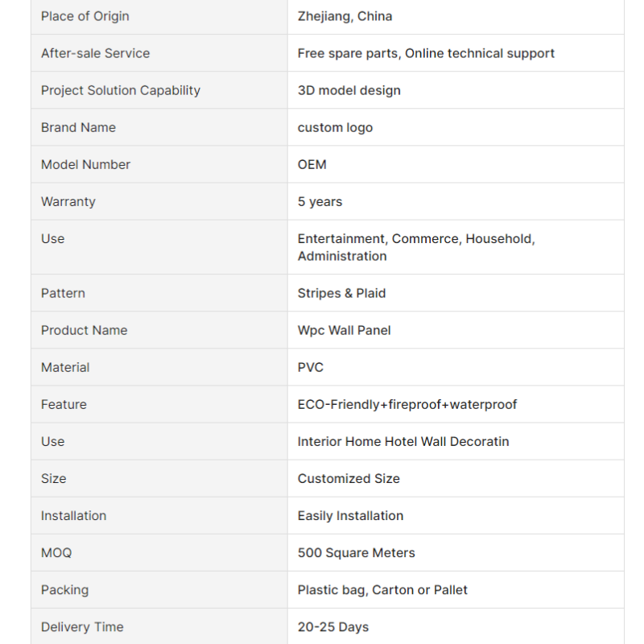
Task: Click the 'Brand Name' row label
Action: point(78,127)
